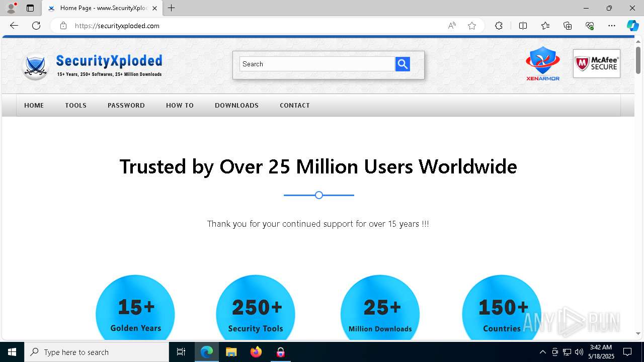Open Collections panel

pyautogui.click(x=568, y=26)
